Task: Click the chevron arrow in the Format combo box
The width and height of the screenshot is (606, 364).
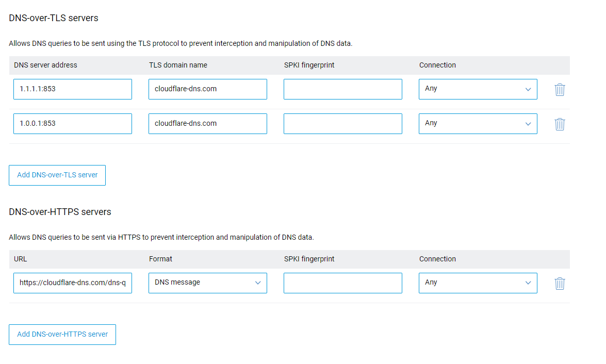Action: (258, 283)
